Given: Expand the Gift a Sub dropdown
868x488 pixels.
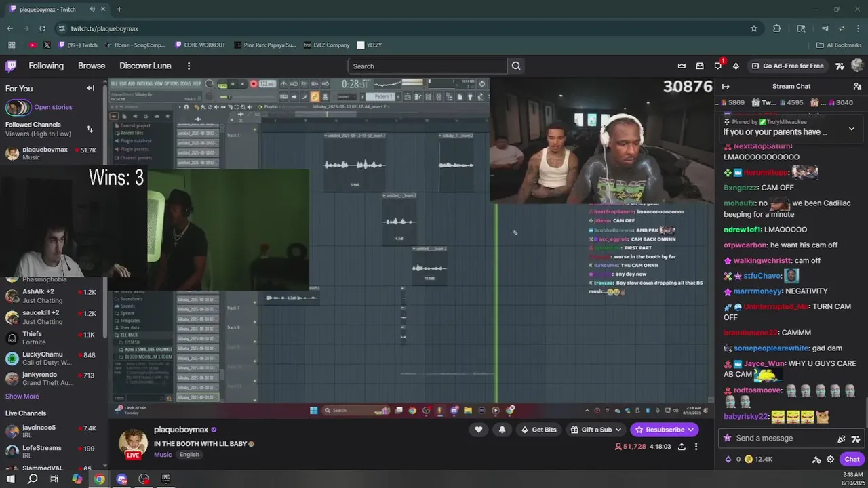Looking at the screenshot, I should tap(618, 430).
